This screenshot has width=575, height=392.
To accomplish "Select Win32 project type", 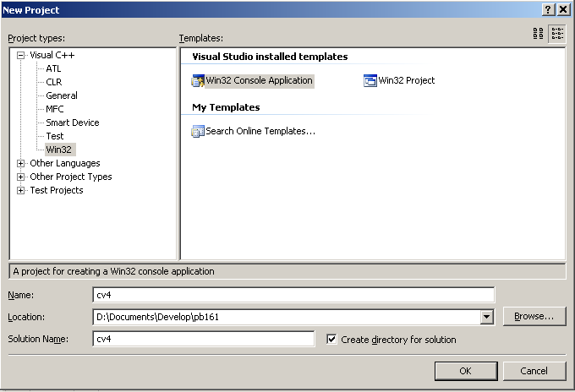I will [60, 150].
